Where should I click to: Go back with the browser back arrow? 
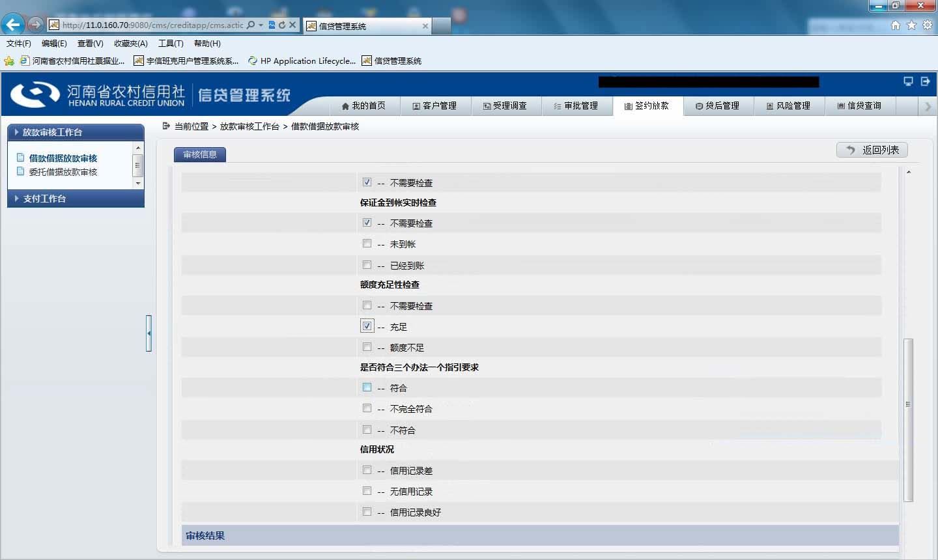12,25
